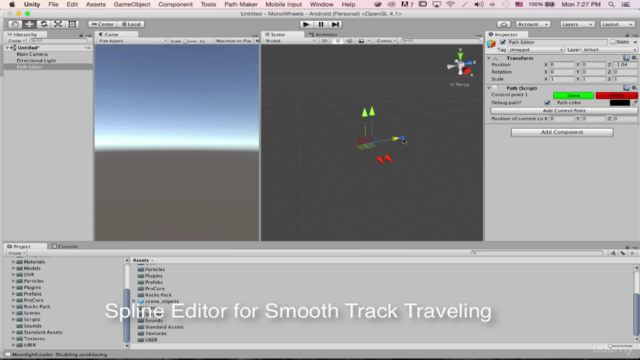Toggle pivot mode Center button

pyautogui.click(x=103, y=24)
